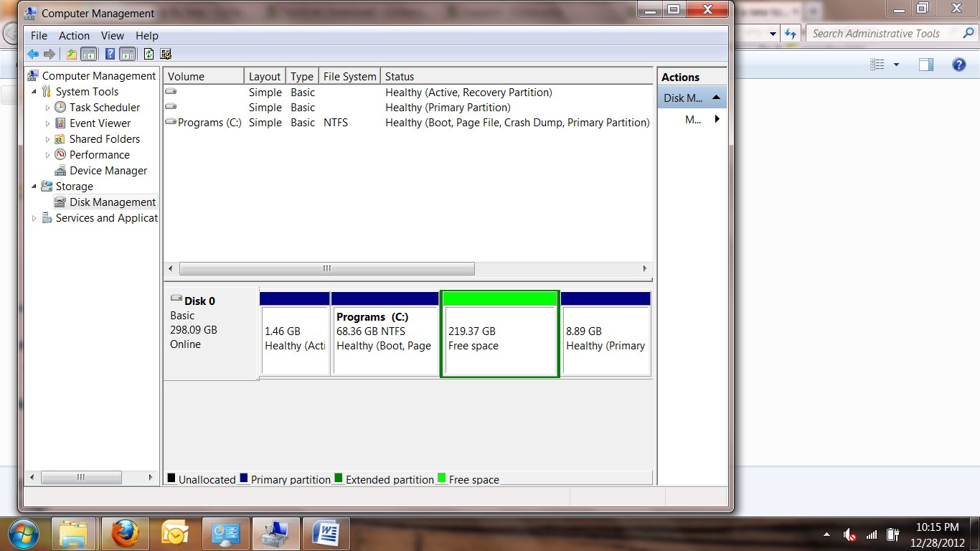The image size is (980, 551).
Task: Open Microsoft Word from the taskbar
Action: click(326, 533)
